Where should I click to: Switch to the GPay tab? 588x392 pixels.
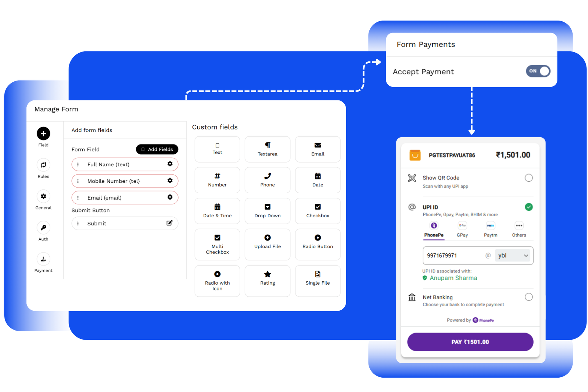click(462, 229)
